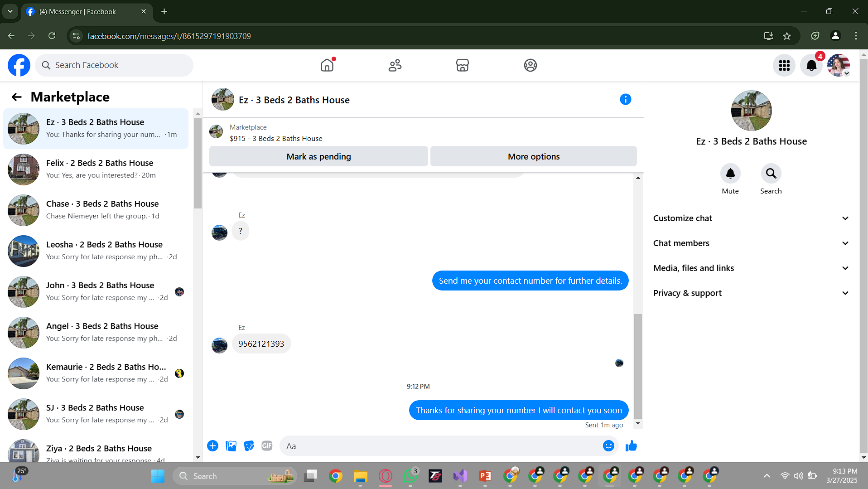Open WhatsApp from the taskbar

click(410, 476)
